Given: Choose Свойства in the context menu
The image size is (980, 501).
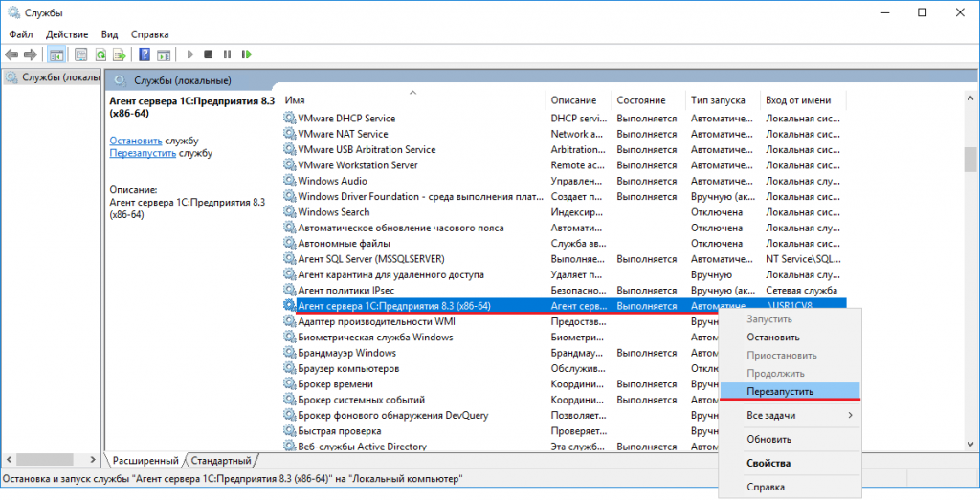Looking at the screenshot, I should coord(790,464).
